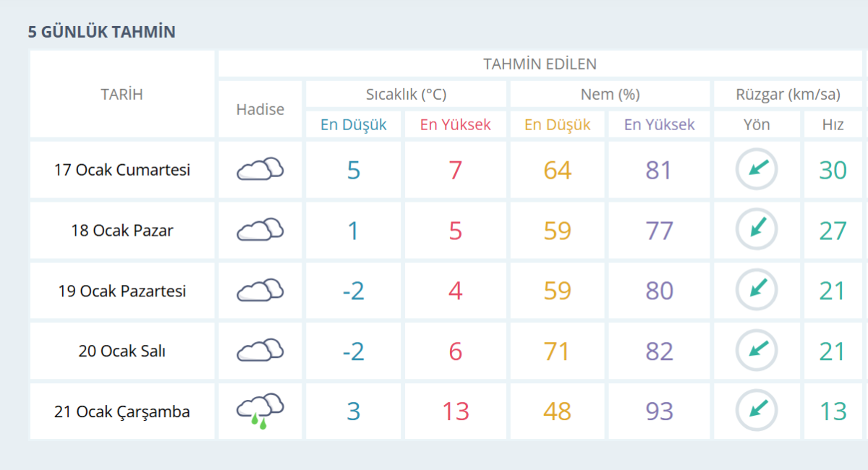Click the red En Yüksek temperature subheader
The width and height of the screenshot is (868, 470).
[455, 124]
